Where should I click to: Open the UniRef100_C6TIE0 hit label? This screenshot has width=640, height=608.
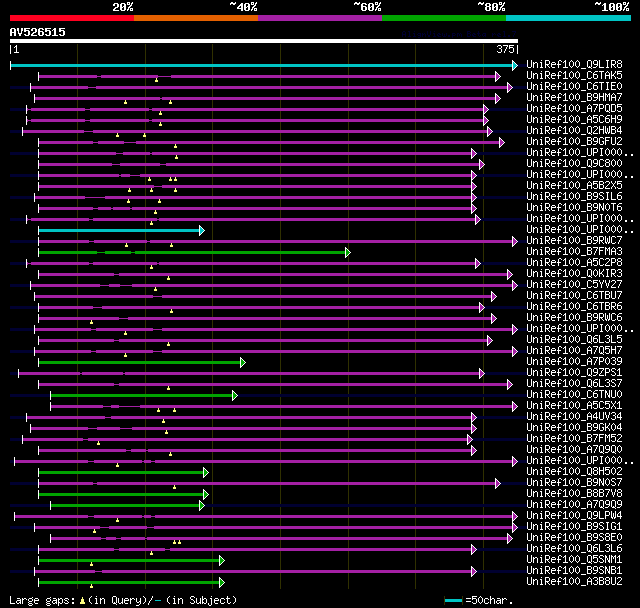tap(574, 87)
